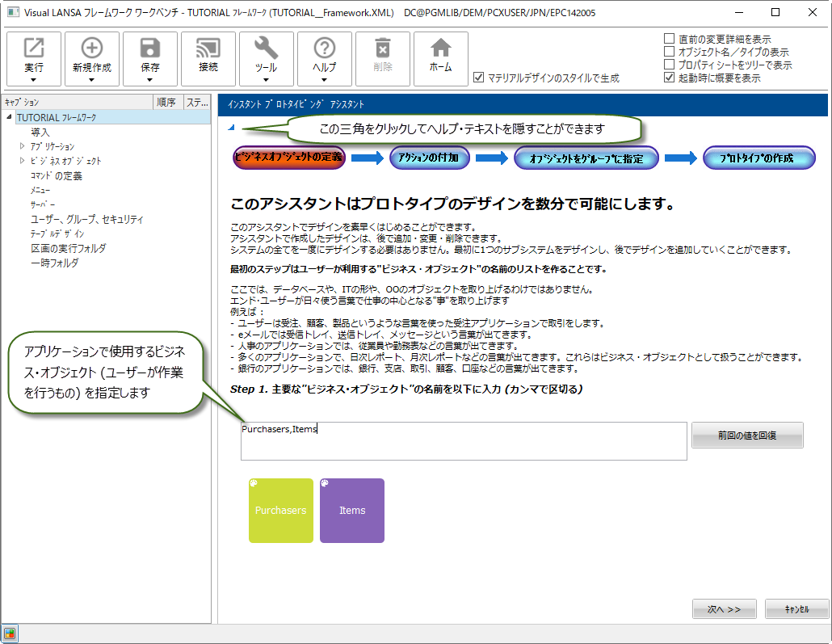The image size is (832, 644).
Task: Click the triangle to hide help text
Action: pos(231,128)
